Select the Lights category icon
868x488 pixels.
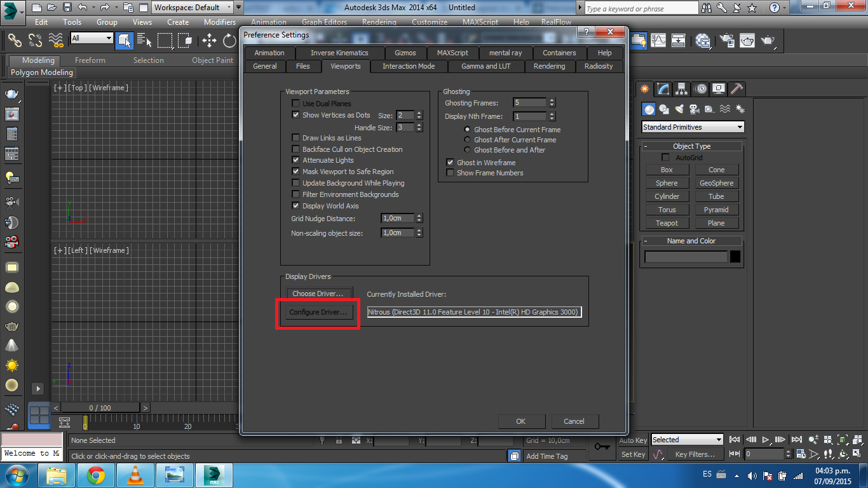(679, 109)
